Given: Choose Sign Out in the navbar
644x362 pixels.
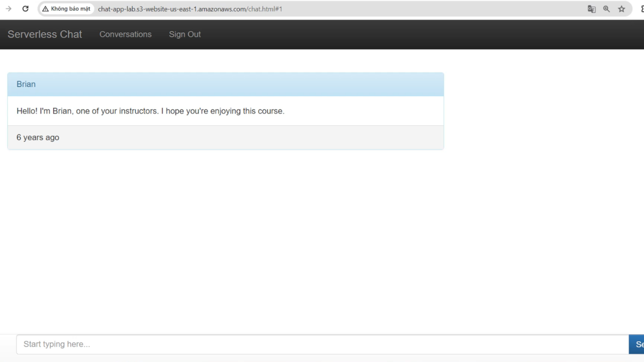Looking at the screenshot, I should 185,34.
